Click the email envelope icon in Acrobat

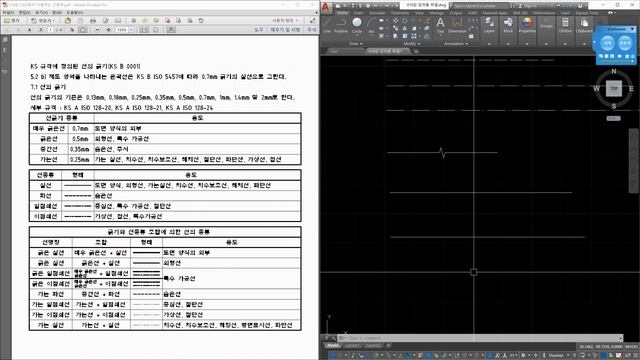[x=118, y=20]
